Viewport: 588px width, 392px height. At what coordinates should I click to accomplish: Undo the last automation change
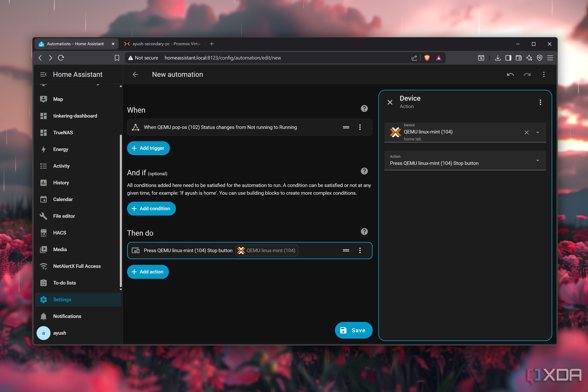coord(510,74)
